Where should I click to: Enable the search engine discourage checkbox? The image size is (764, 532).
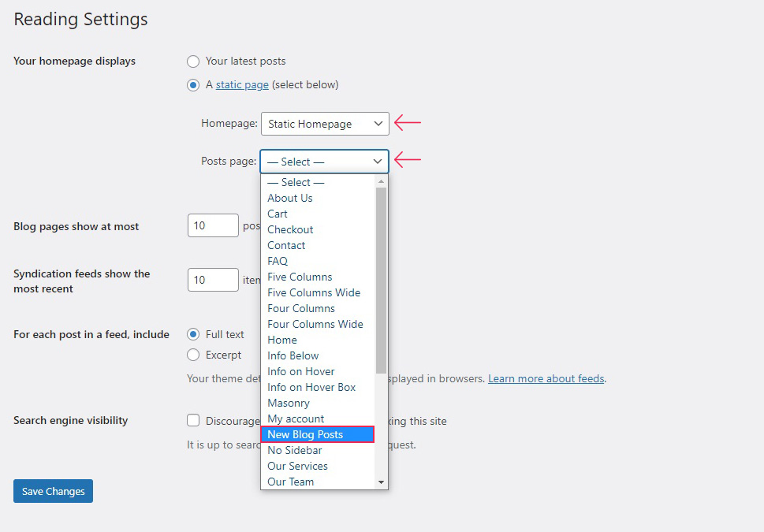[x=193, y=421]
